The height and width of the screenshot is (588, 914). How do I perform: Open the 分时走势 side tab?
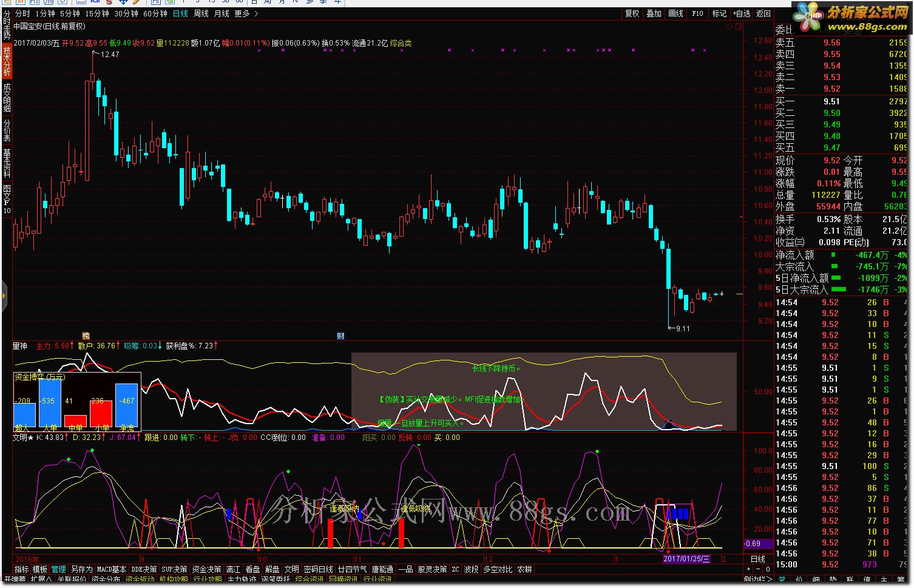tap(7, 24)
